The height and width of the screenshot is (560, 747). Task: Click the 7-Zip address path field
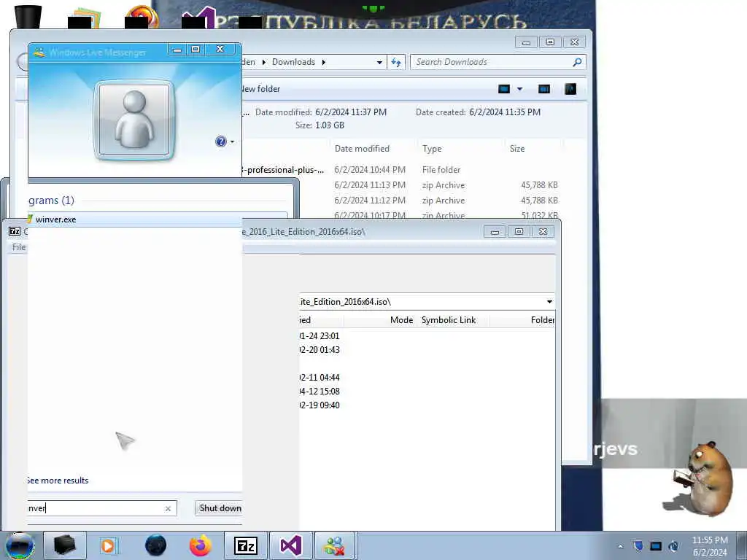421,302
